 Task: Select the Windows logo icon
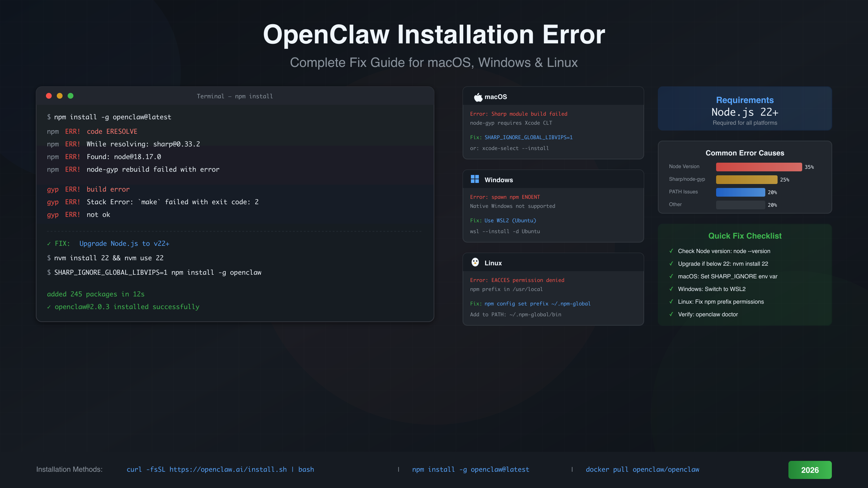click(x=475, y=179)
